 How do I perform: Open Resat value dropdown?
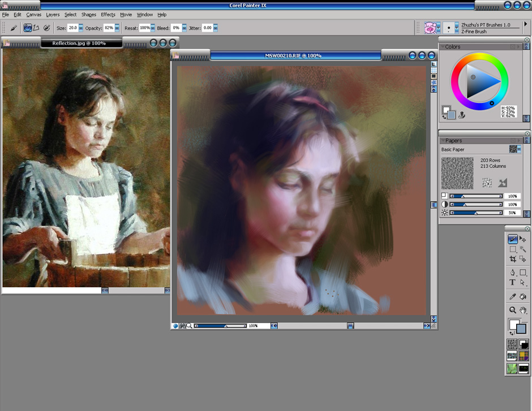click(x=153, y=28)
